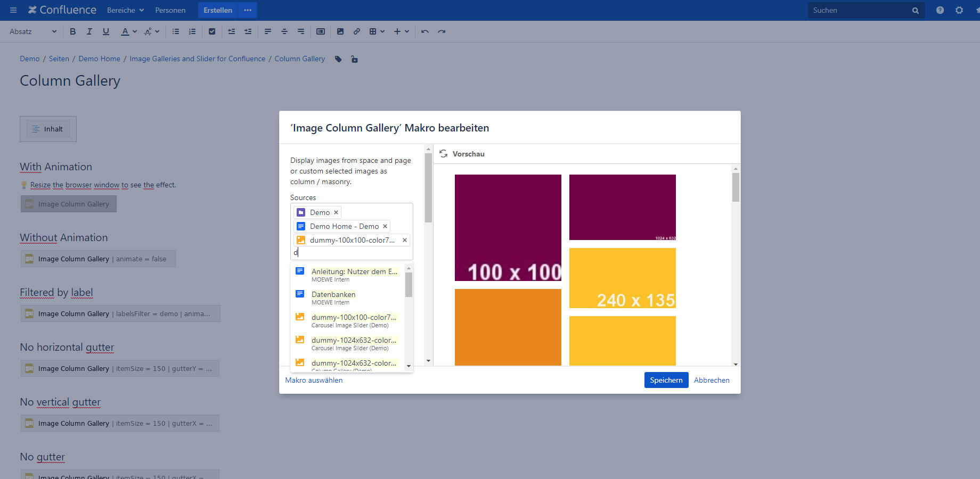The height and width of the screenshot is (479, 980).
Task: Open page restrictions lock icon
Action: (354, 59)
